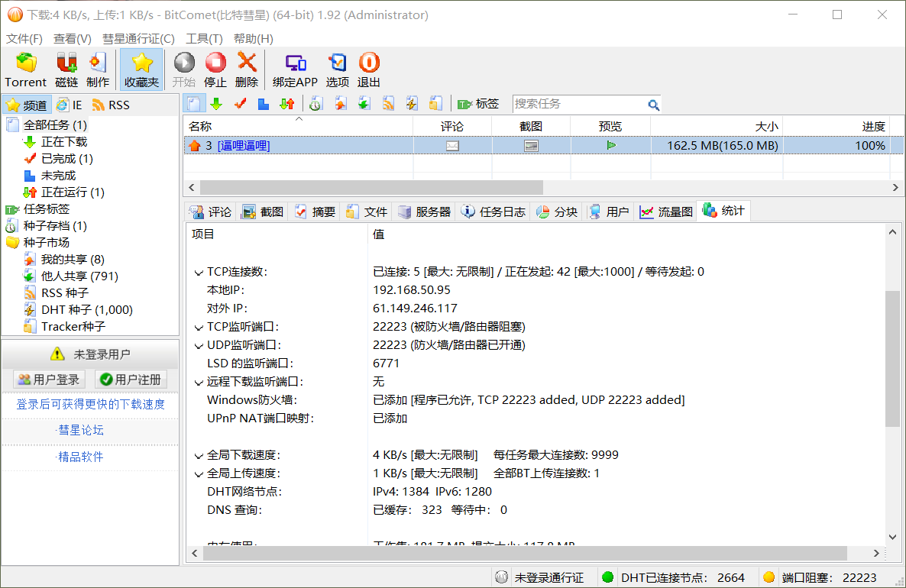The height and width of the screenshot is (588, 906).
Task: Click the 用户登录 button
Action: [49, 380]
